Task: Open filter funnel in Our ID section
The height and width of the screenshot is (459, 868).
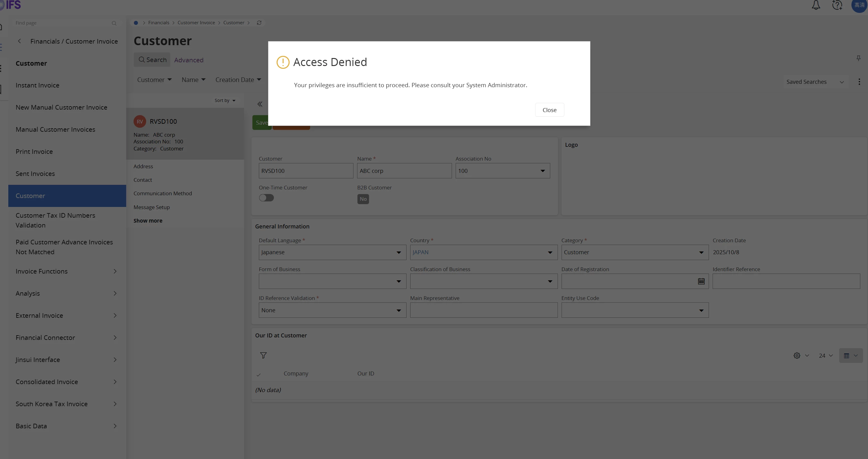Action: tap(263, 356)
